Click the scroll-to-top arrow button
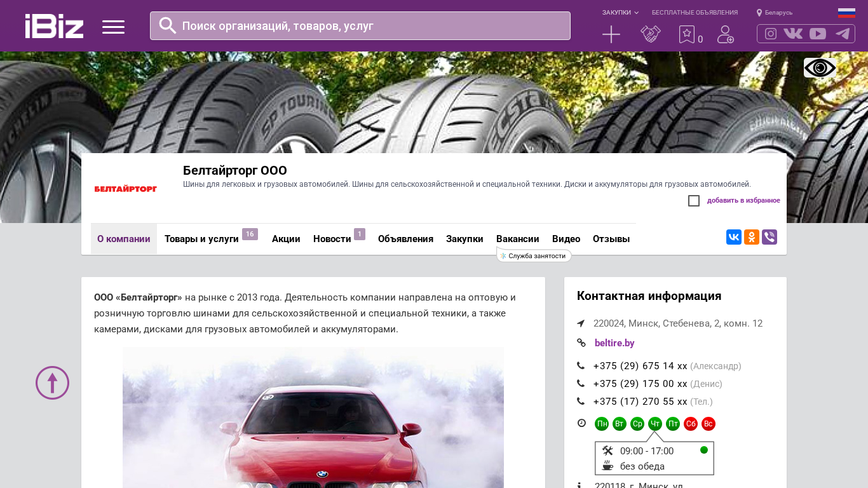This screenshot has width=868, height=488. [52, 383]
